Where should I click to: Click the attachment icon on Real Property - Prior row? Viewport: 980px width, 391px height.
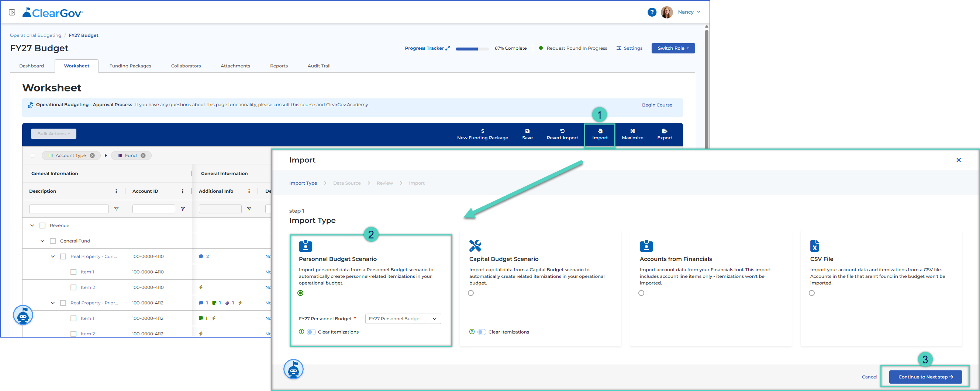click(x=227, y=303)
